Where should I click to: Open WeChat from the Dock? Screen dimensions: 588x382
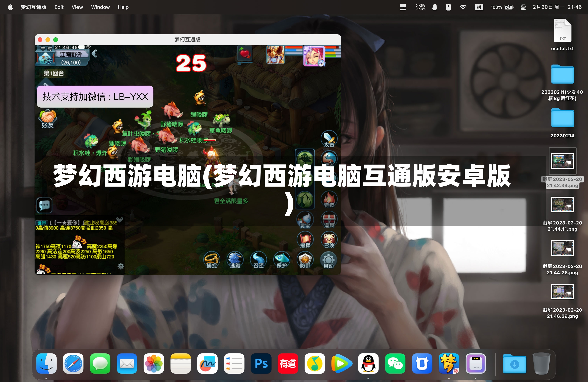pyautogui.click(x=395, y=364)
